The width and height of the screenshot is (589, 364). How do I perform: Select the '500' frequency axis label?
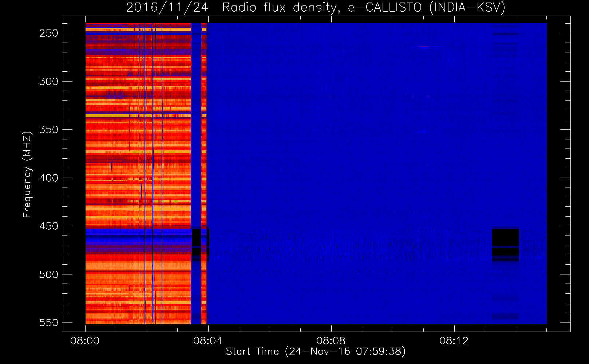click(x=49, y=274)
